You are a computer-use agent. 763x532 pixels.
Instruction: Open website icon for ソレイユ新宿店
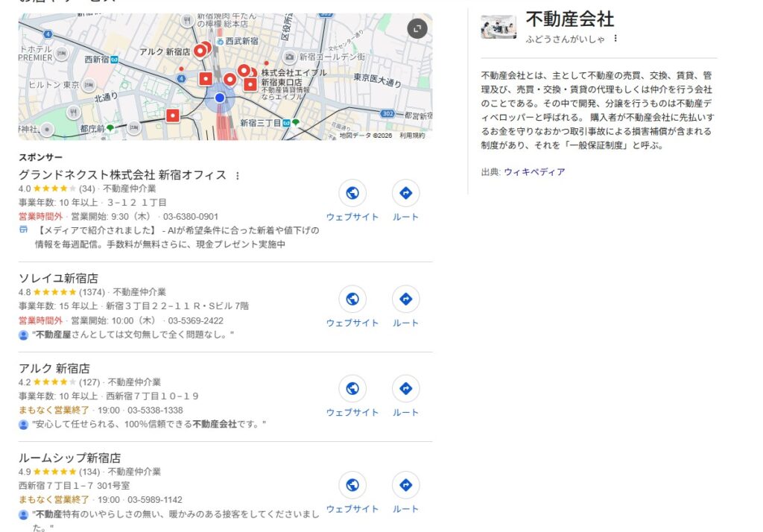(352, 300)
